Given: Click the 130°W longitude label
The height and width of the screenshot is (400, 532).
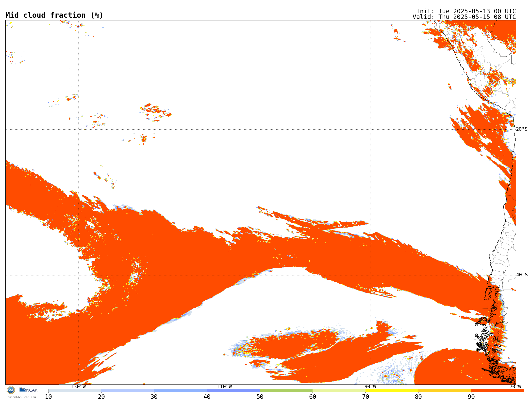Looking at the screenshot, I should pyautogui.click(x=79, y=387).
